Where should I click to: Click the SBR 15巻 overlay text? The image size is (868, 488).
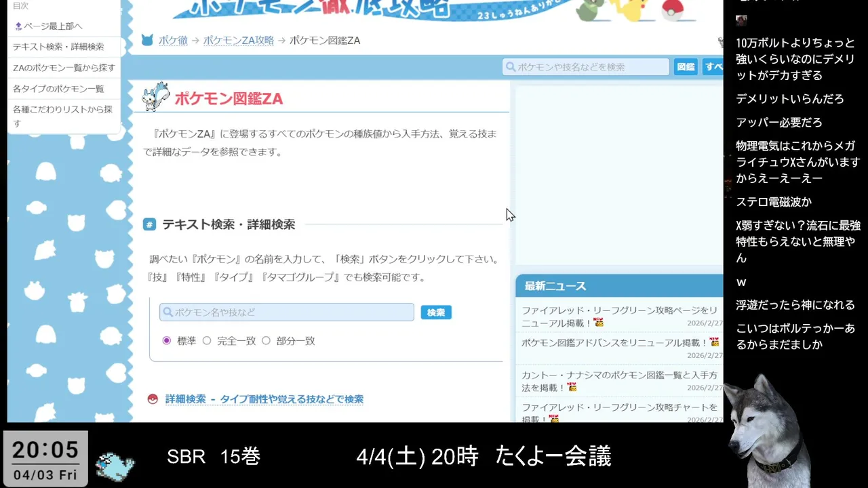(214, 457)
